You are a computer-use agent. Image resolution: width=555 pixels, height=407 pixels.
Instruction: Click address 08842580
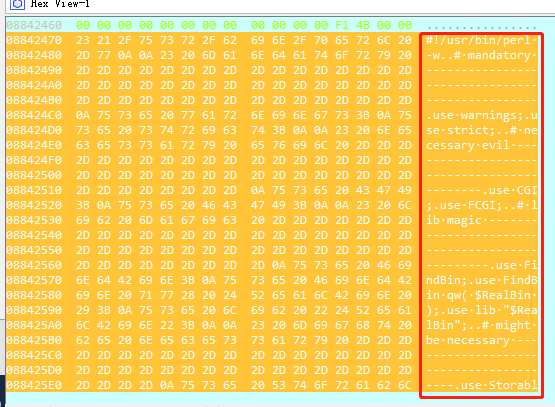[34, 295]
